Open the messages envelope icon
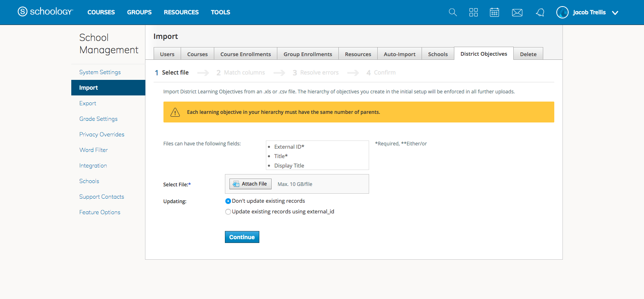The image size is (644, 299). [517, 13]
